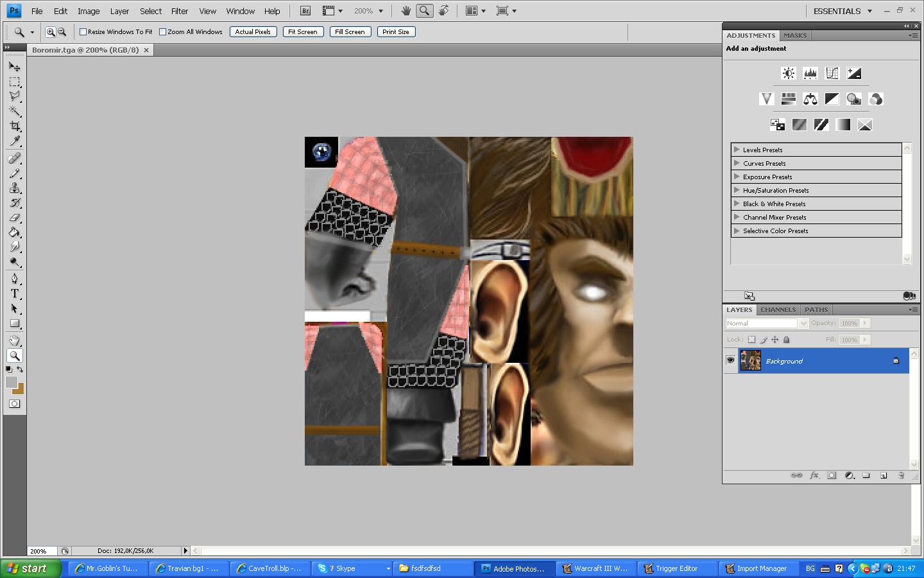The width and height of the screenshot is (924, 578).
Task: Switch to Zoom Out mode
Action: pyautogui.click(x=62, y=31)
